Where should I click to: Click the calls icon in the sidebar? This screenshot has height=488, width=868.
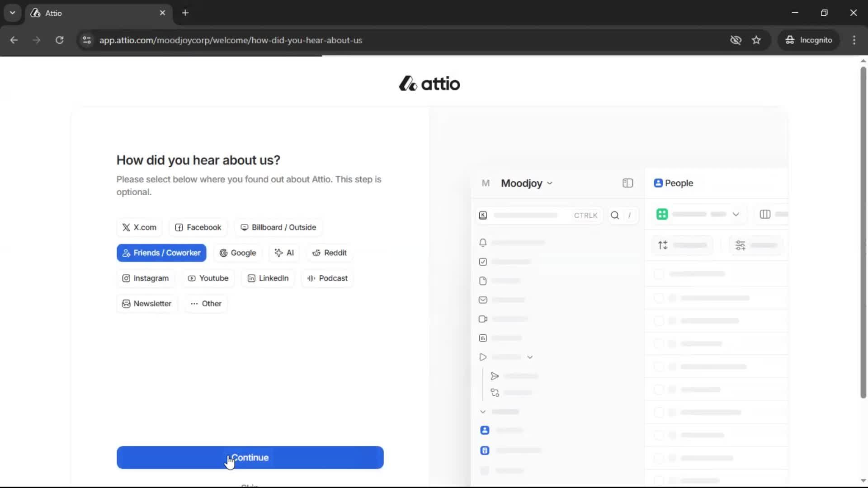point(483,319)
